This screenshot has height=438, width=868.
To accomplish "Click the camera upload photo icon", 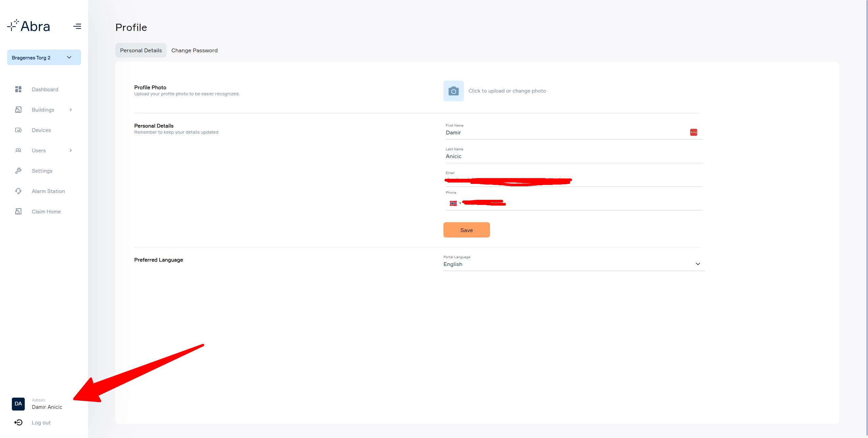I will [454, 91].
